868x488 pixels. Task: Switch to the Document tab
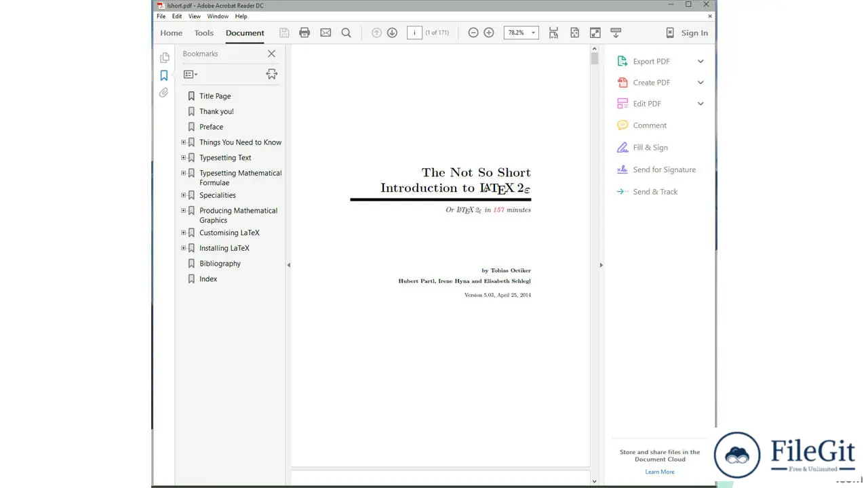click(245, 33)
